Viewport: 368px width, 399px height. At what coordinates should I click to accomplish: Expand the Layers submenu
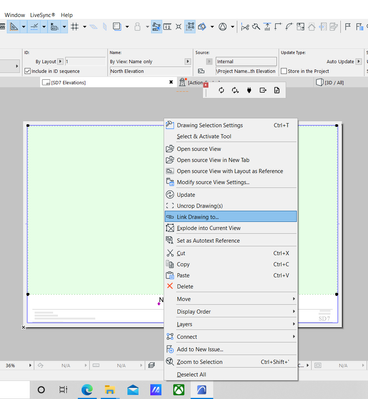(231, 324)
